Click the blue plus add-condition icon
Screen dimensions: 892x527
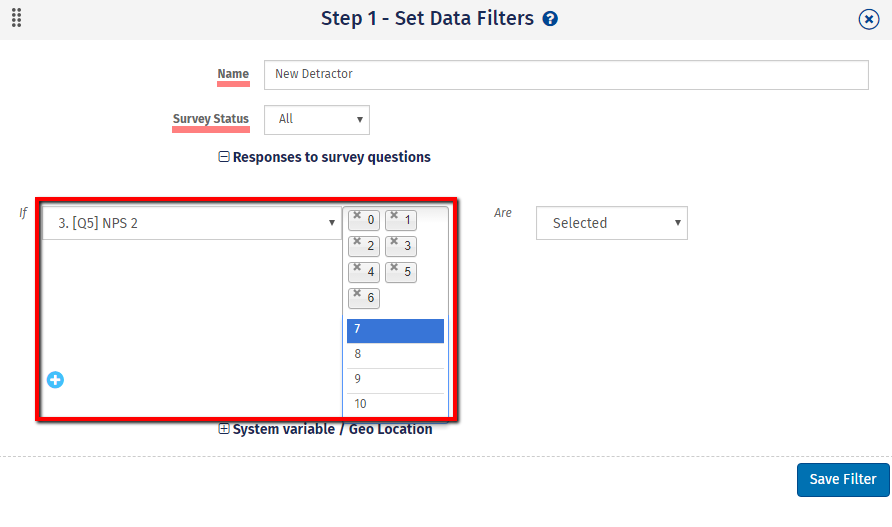coord(55,379)
